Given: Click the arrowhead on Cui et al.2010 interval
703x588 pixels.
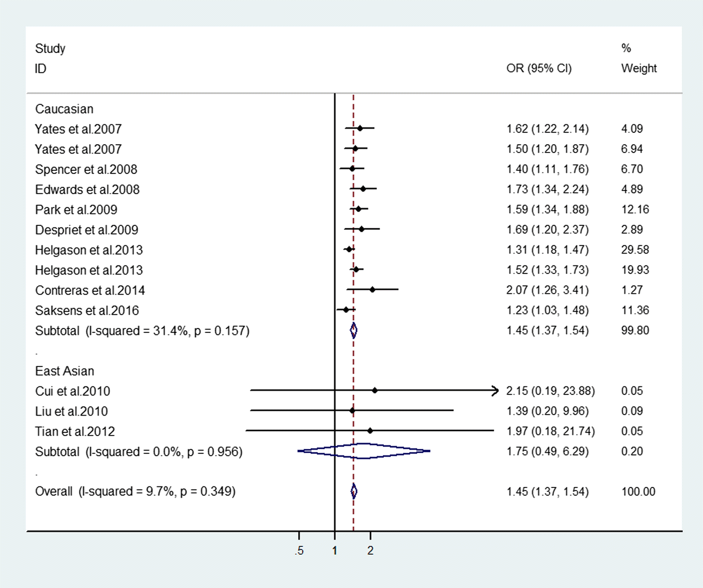Looking at the screenshot, I should [x=495, y=390].
